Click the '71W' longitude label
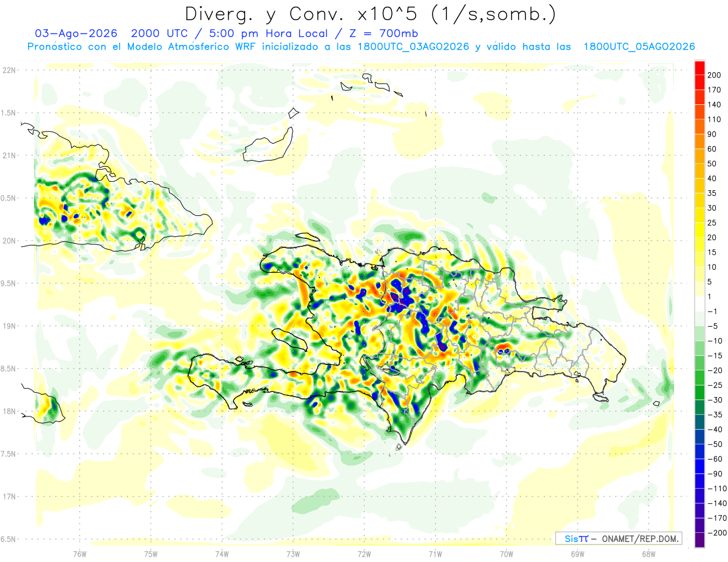728x562 pixels. tap(435, 553)
